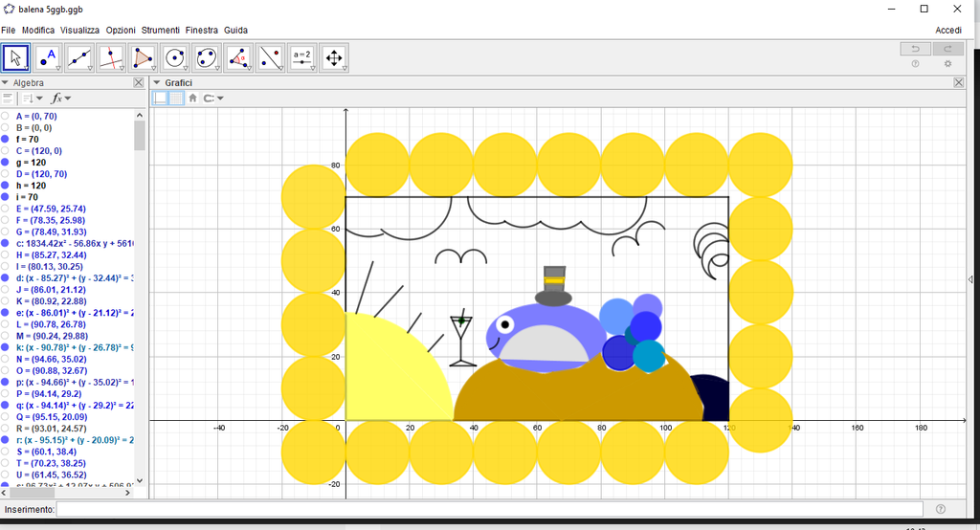Toggle visibility of point A

pos(6,116)
